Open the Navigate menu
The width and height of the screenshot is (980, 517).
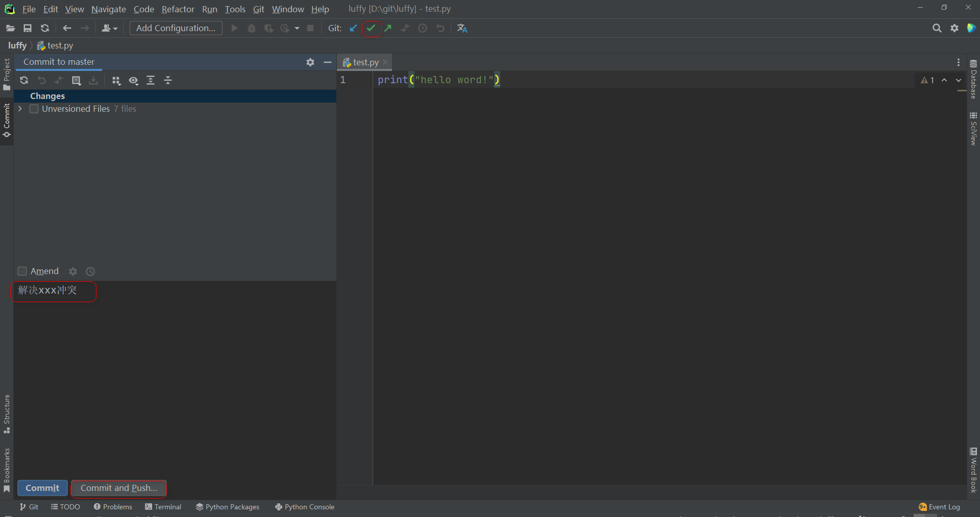click(x=109, y=9)
